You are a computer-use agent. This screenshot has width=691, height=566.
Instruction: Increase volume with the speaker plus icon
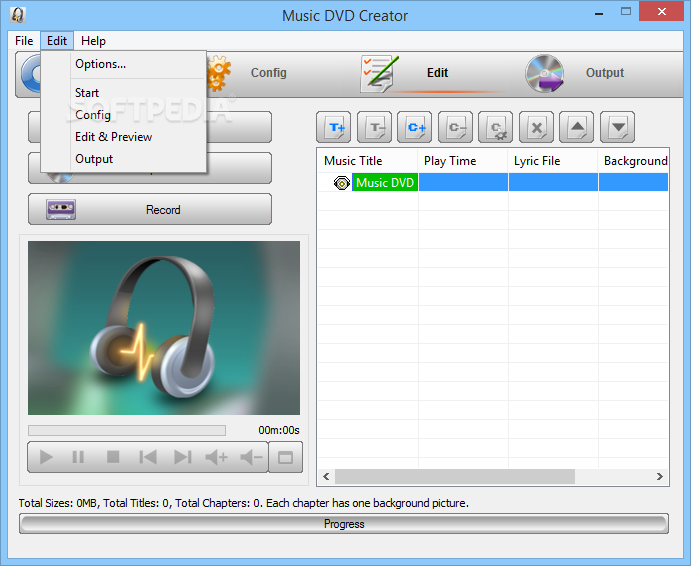216,457
